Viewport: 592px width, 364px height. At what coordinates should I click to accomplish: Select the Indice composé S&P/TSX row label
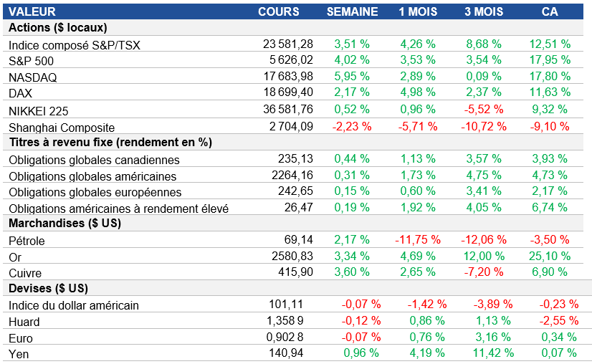click(75, 45)
